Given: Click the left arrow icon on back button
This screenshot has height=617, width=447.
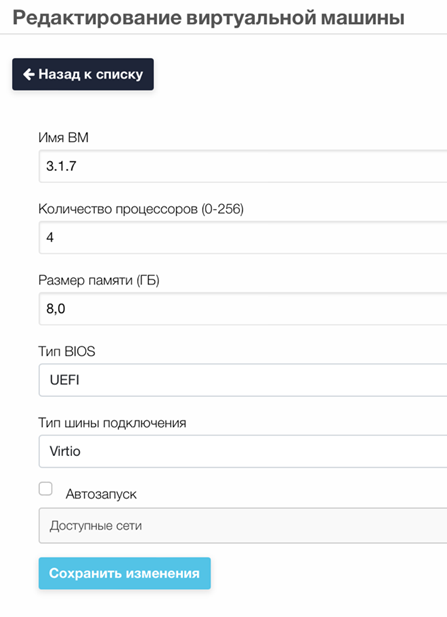Looking at the screenshot, I should click(x=29, y=74).
